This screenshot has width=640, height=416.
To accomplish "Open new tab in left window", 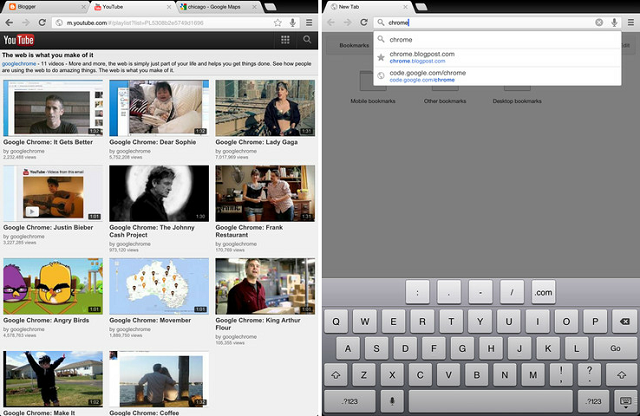I will tap(270, 7).
